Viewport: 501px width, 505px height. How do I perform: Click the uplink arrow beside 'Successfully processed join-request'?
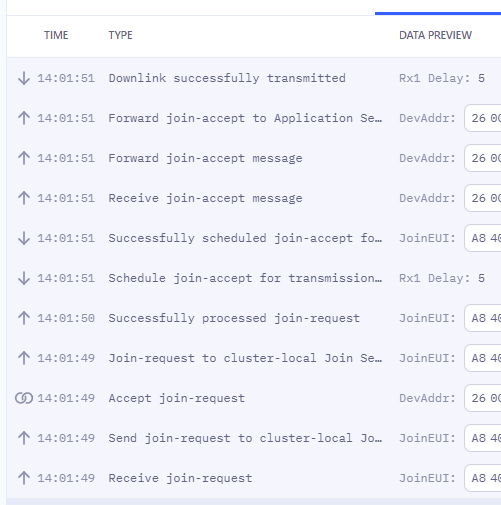point(24,318)
